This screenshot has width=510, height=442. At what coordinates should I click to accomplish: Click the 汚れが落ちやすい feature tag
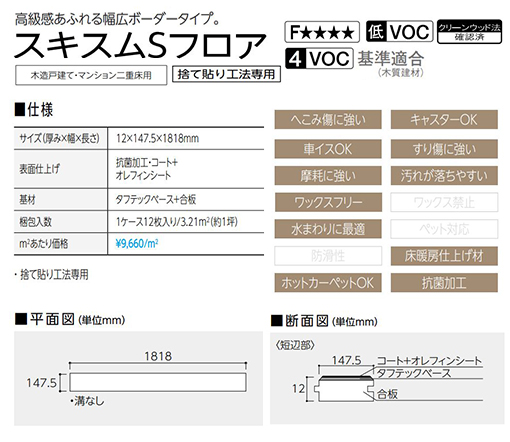tap(444, 175)
